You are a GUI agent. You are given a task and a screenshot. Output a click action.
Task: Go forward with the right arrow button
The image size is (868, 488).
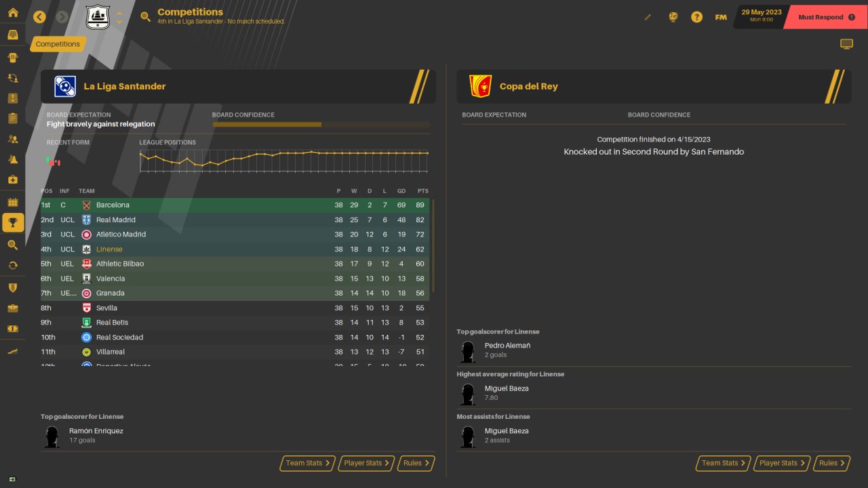click(x=62, y=17)
